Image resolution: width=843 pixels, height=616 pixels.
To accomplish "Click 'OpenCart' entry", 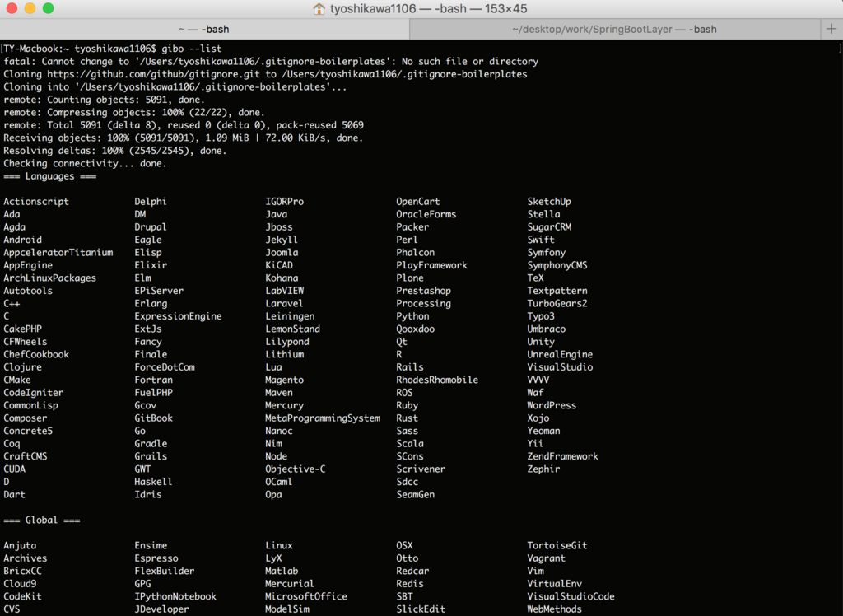I will click(417, 202).
